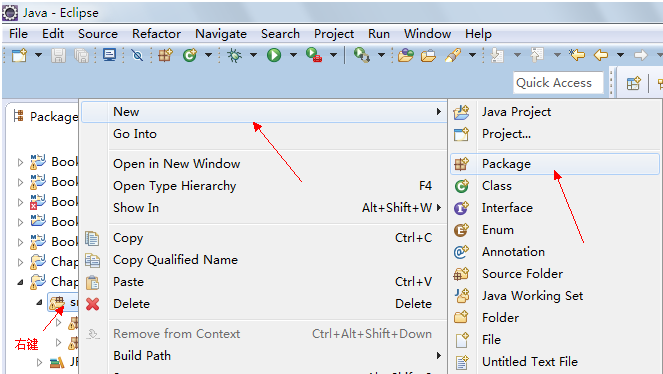Select File in New submenu
This screenshot has width=663, height=374.
pos(555,339)
